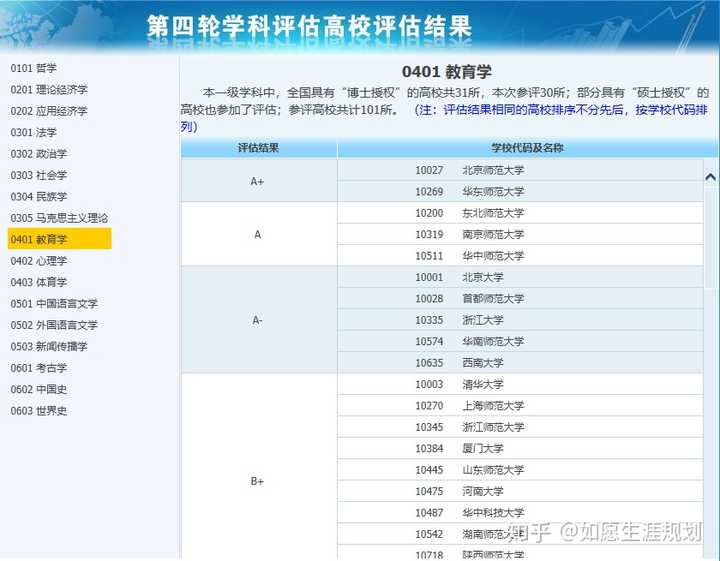The height and width of the screenshot is (561, 720).
Task: Click the blue note about 评估结果相同的高校排序
Action: coord(444,118)
